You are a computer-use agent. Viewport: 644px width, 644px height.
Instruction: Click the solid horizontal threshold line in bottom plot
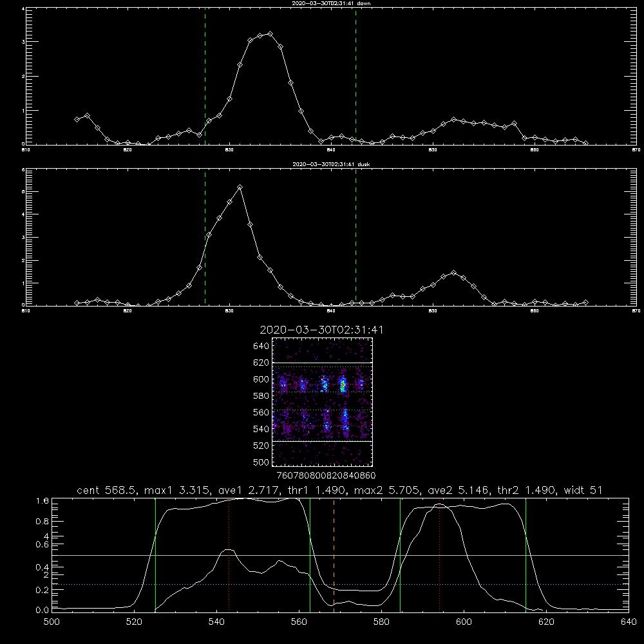click(341, 555)
